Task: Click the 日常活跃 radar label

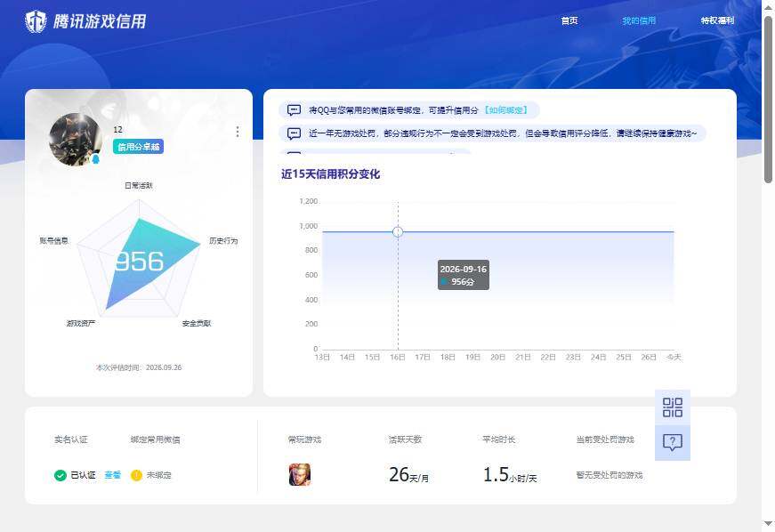Action: click(x=139, y=186)
